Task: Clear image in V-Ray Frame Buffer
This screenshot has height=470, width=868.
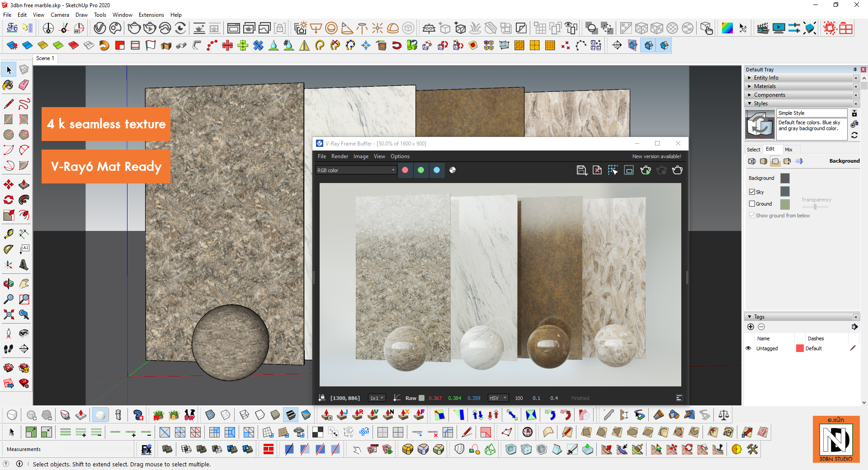Action: [597, 170]
